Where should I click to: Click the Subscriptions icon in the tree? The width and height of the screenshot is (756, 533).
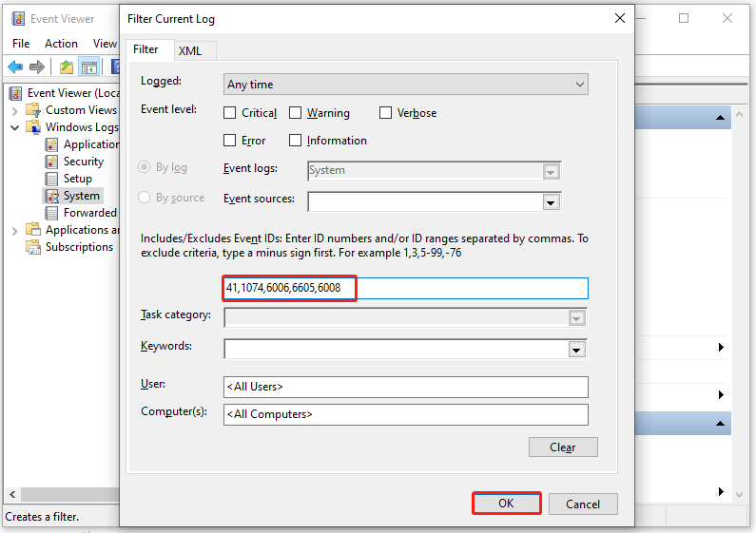click(x=33, y=247)
